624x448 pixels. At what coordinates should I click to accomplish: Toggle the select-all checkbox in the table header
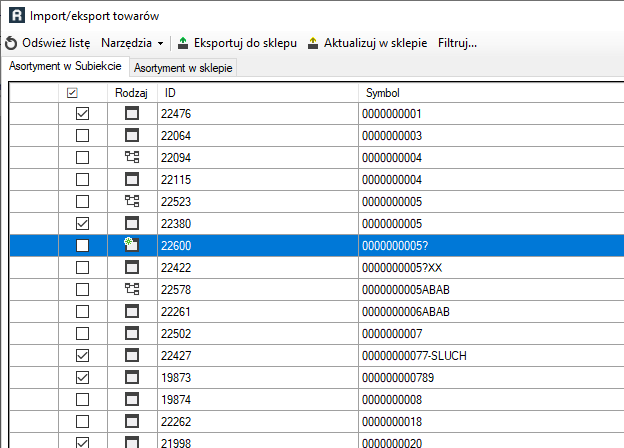tap(72, 93)
